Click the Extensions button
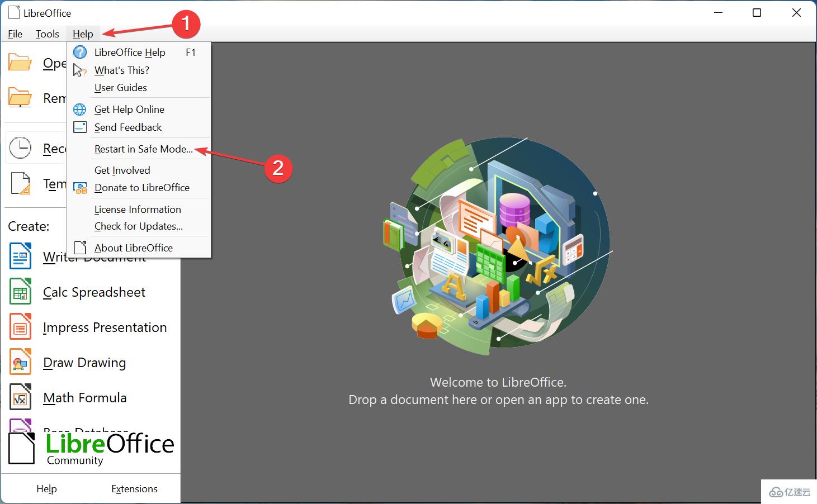This screenshot has height=504, width=817. [134, 489]
